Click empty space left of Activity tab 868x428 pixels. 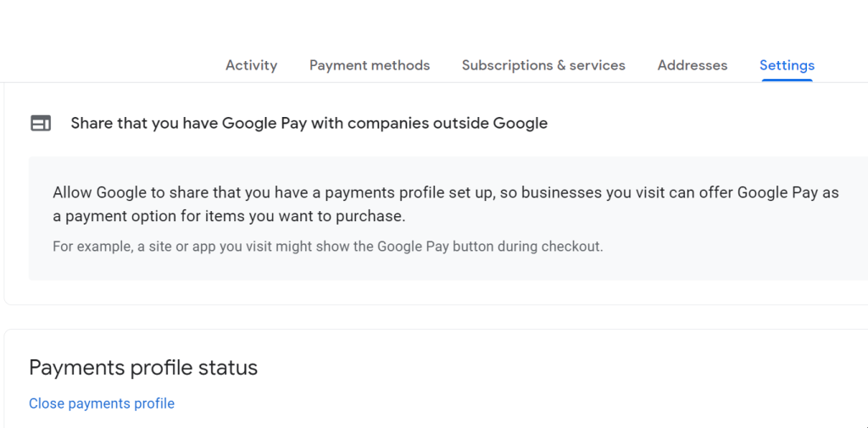[x=110, y=65]
